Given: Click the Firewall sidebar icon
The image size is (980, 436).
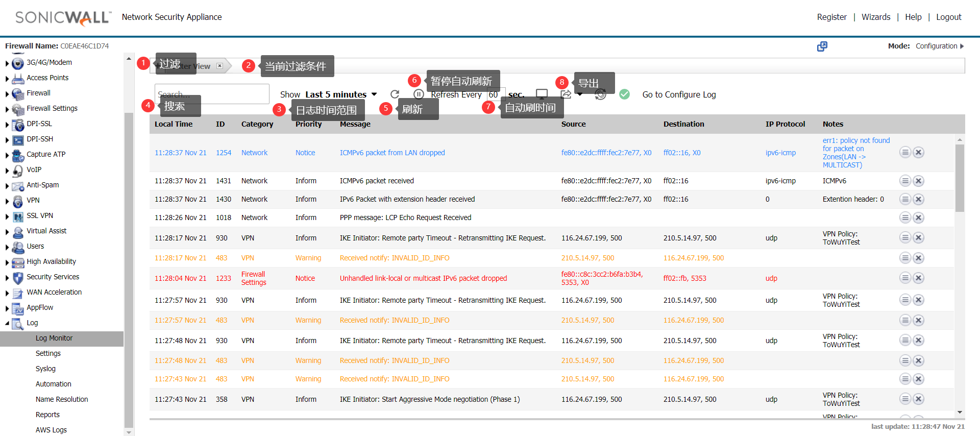Looking at the screenshot, I should (18, 94).
